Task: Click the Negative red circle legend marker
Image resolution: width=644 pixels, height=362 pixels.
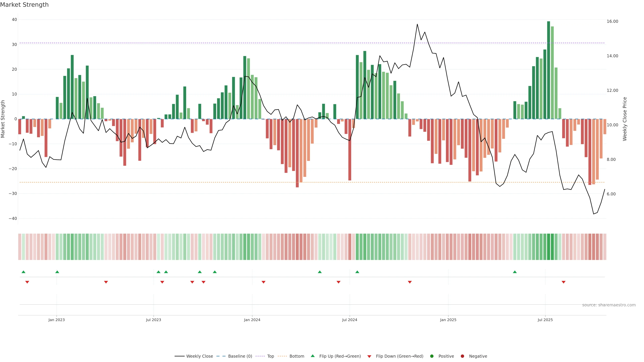Action: pyautogui.click(x=462, y=356)
